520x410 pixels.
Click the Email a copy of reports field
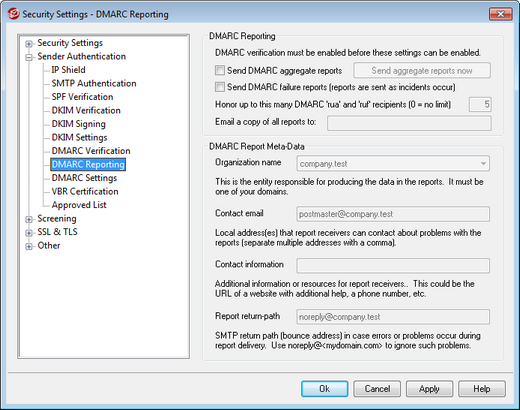point(409,123)
